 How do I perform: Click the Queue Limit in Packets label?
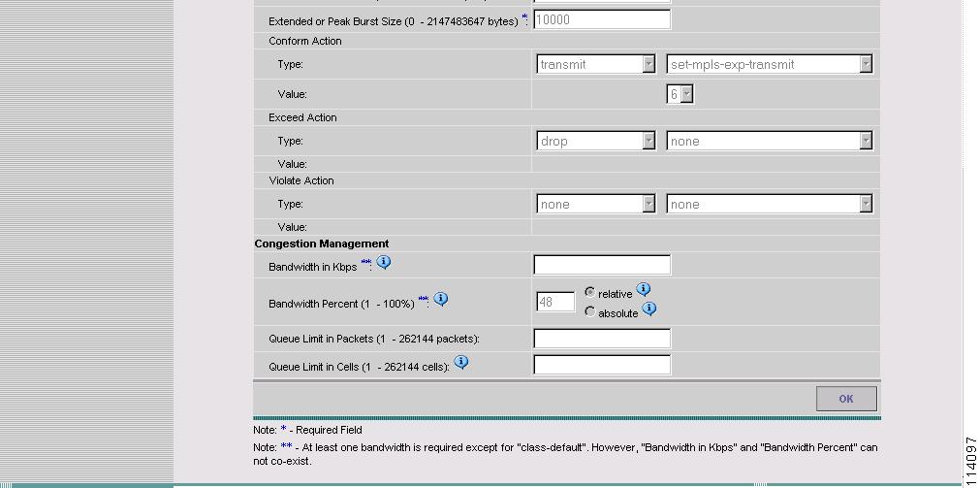(x=374, y=340)
